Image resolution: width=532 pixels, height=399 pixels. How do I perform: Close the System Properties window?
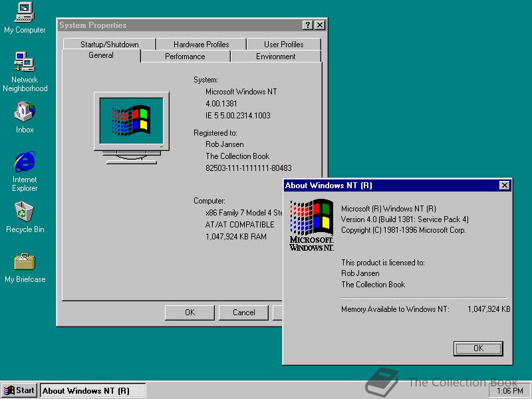[320, 25]
